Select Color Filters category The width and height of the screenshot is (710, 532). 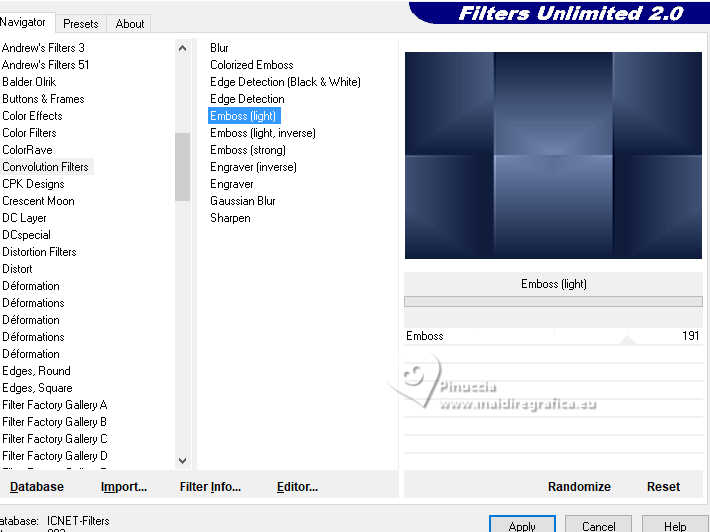coord(29,133)
